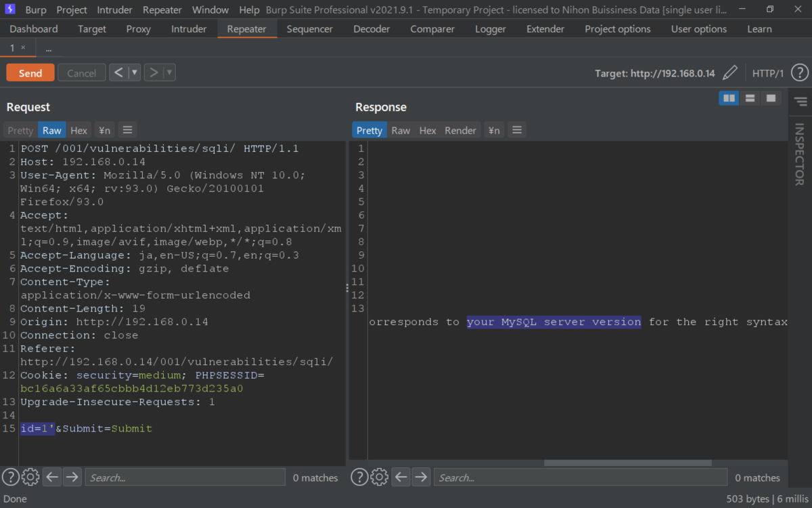Switch to Decoder tab
The height and width of the screenshot is (508, 812).
(371, 29)
